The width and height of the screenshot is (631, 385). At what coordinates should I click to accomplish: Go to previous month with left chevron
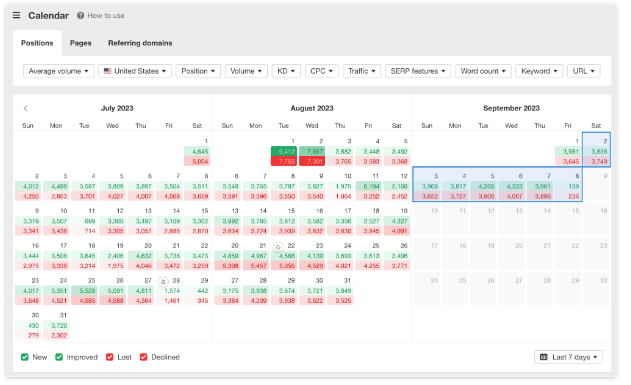pos(26,108)
